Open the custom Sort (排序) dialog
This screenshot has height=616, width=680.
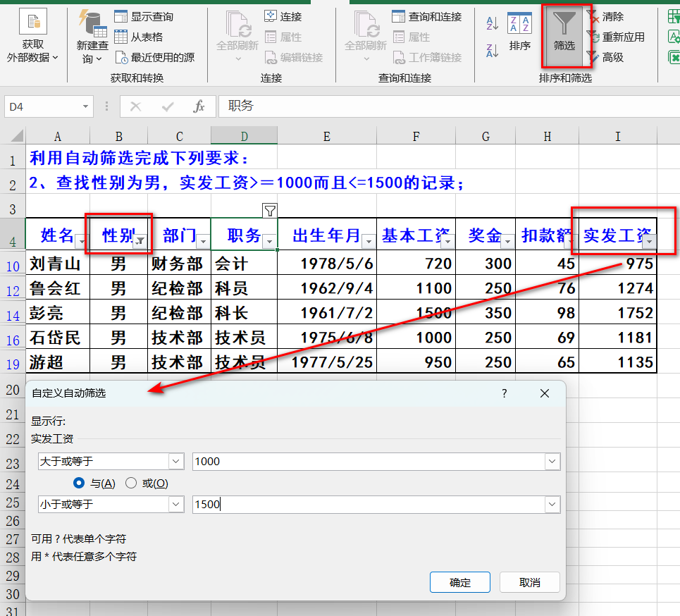[519, 32]
